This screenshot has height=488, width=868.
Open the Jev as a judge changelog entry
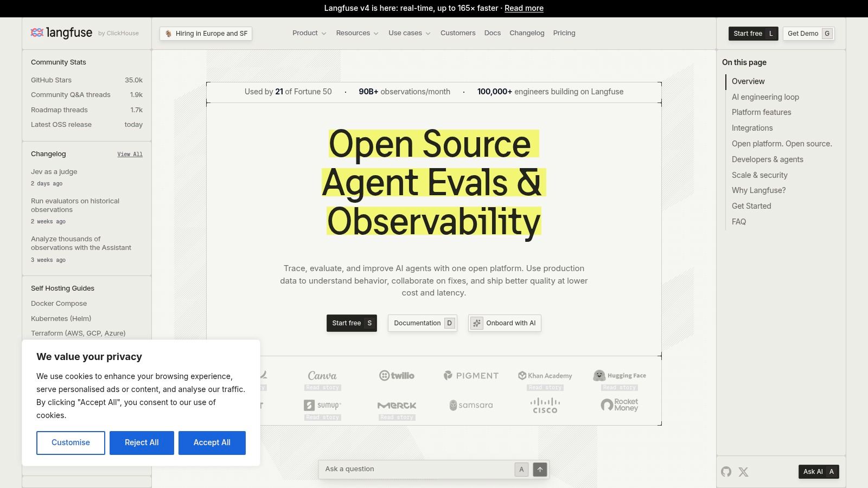click(54, 172)
